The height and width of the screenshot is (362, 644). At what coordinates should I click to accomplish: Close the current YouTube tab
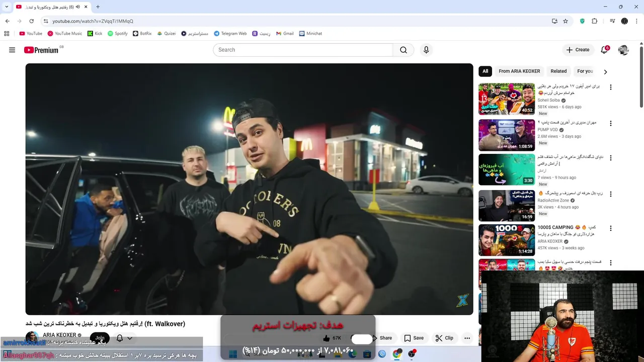(x=86, y=7)
